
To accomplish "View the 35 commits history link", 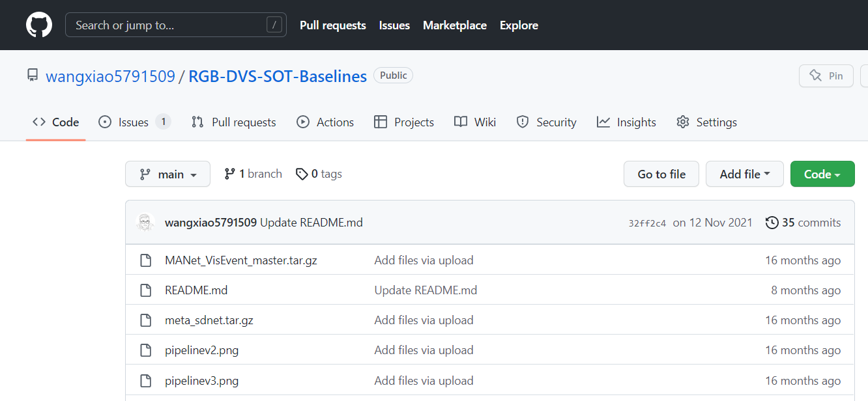I will pos(803,223).
